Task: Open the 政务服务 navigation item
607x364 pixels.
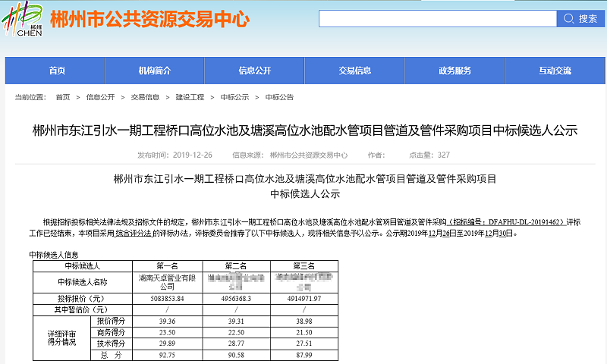Action: tap(454, 71)
